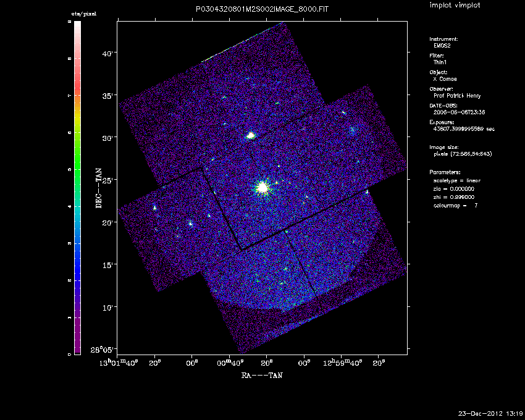Click the bright source near declination 30'
This screenshot has width=525, height=420.
click(x=250, y=136)
